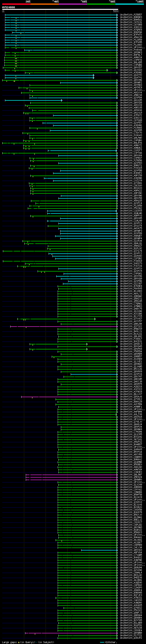Select hit UniRef100_Q10SA3
Viewport: 146px width, 644px height.
[131, 70]
